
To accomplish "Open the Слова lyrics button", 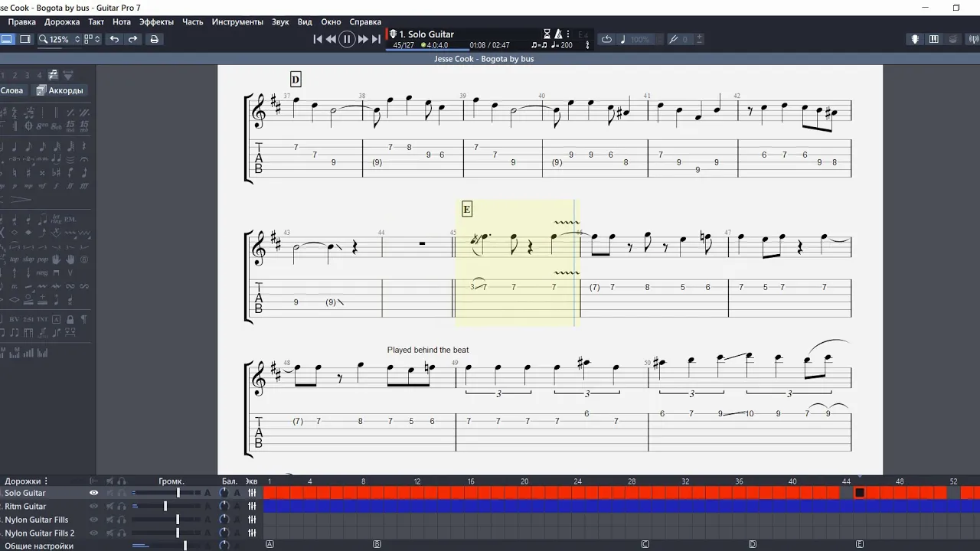I will click(12, 90).
